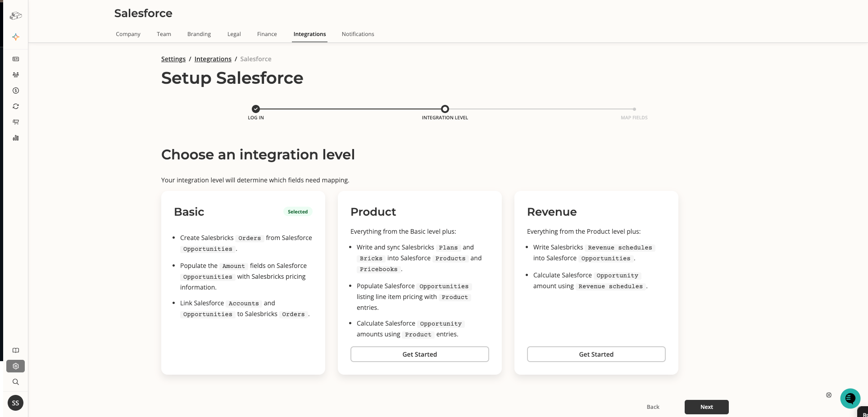Follow the Settings breadcrumb link

tap(173, 59)
